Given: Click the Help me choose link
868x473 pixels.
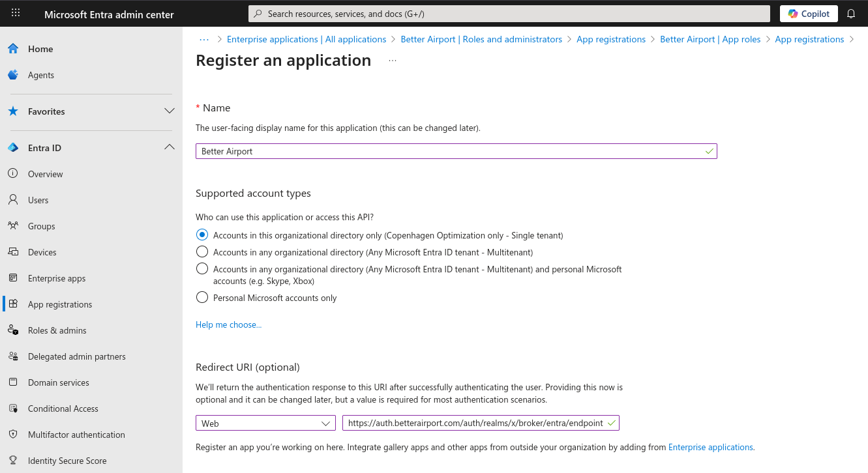Looking at the screenshot, I should coord(228,324).
